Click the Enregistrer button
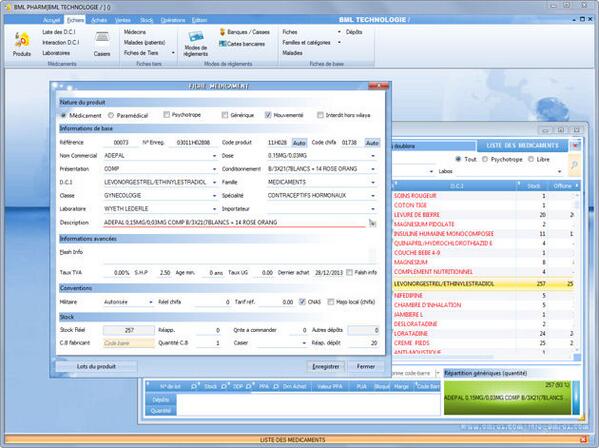This screenshot has width=599, height=448. 326,366
